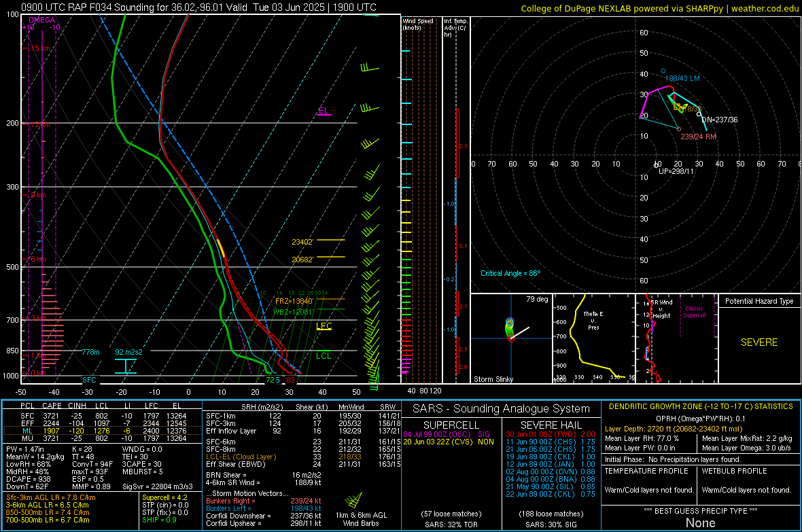Click the "700-500mb LR = 6.7 C/km" line
The height and width of the screenshot is (532, 802).
click(48, 520)
